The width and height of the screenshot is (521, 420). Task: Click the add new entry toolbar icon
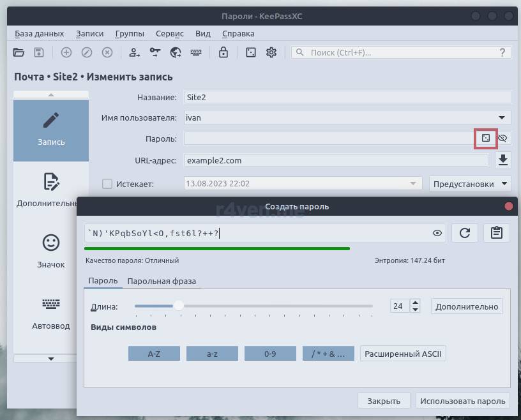coord(66,52)
